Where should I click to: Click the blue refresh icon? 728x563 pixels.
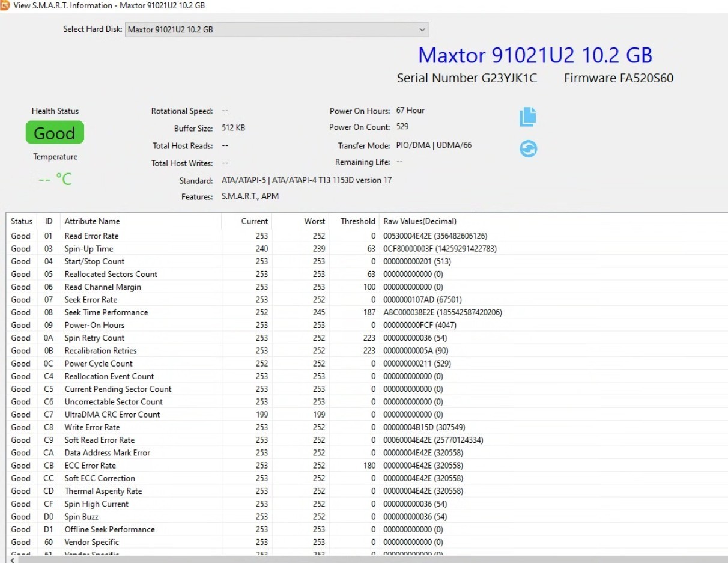pos(529,148)
